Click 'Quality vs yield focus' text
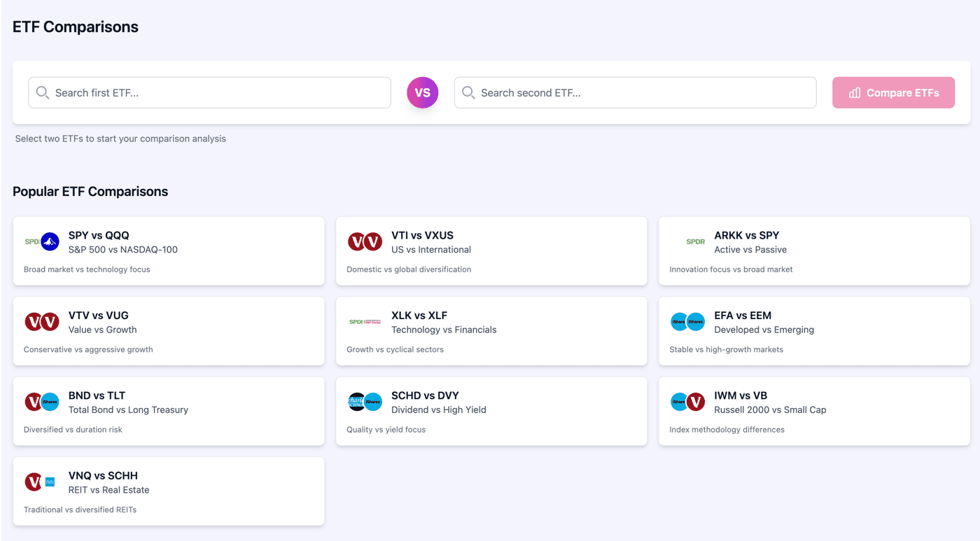Screen dimensions: 980x541 coord(386,430)
